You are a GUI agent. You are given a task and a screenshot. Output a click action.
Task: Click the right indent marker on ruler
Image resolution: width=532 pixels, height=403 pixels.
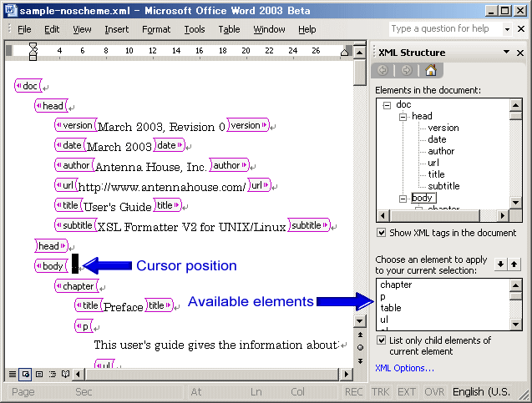344,52
